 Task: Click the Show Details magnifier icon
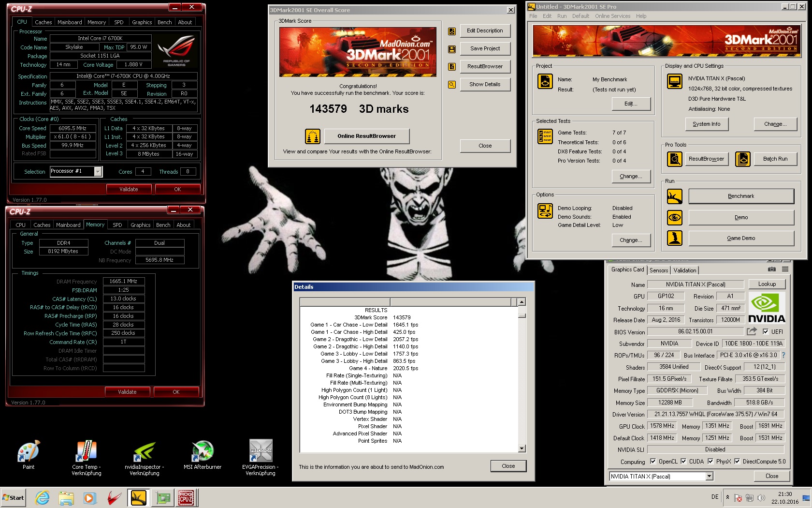tap(452, 85)
